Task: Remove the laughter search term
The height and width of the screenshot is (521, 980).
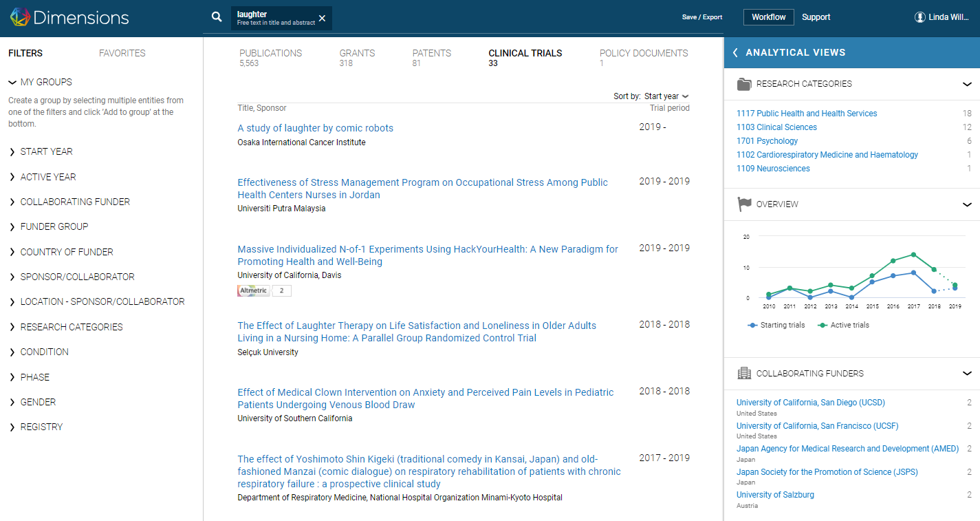Action: pos(323,18)
